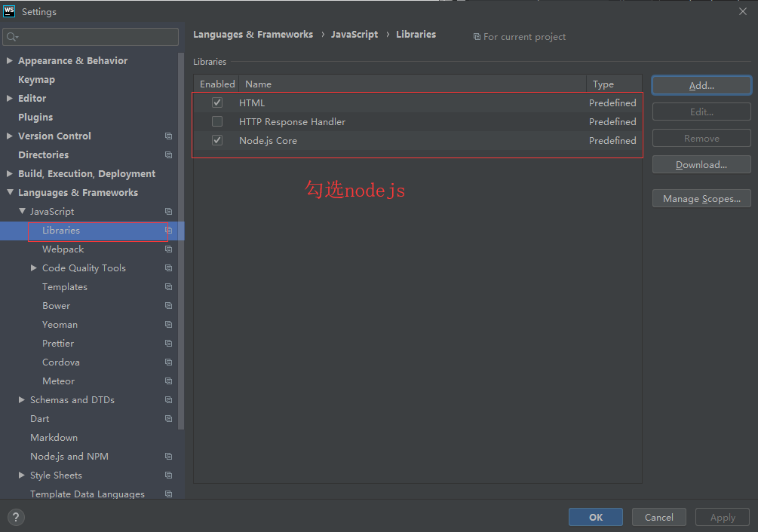The height and width of the screenshot is (532, 758).
Task: Click project-level icon beside Node.js and NPM
Action: pyautogui.click(x=168, y=456)
